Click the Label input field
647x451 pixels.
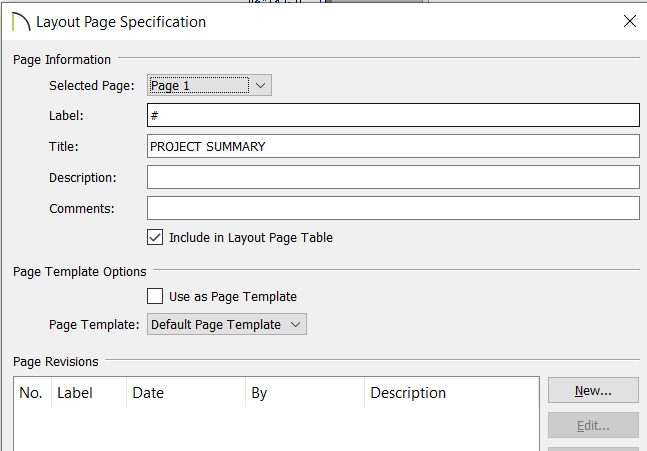click(x=393, y=115)
